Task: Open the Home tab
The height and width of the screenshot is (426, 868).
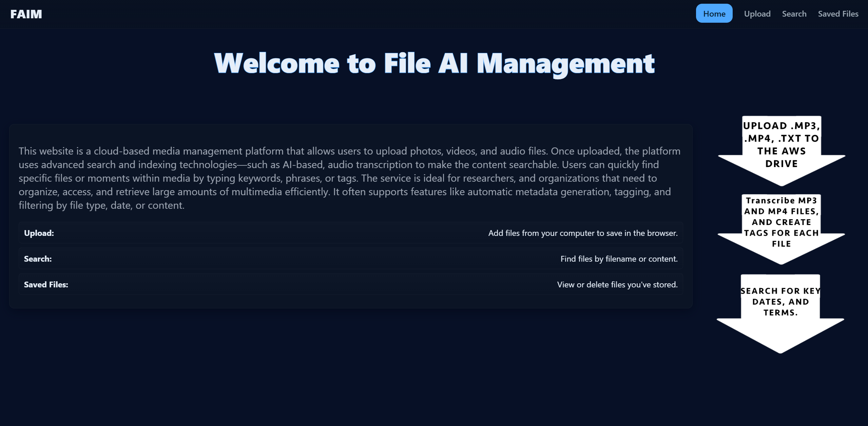Action: coord(714,14)
